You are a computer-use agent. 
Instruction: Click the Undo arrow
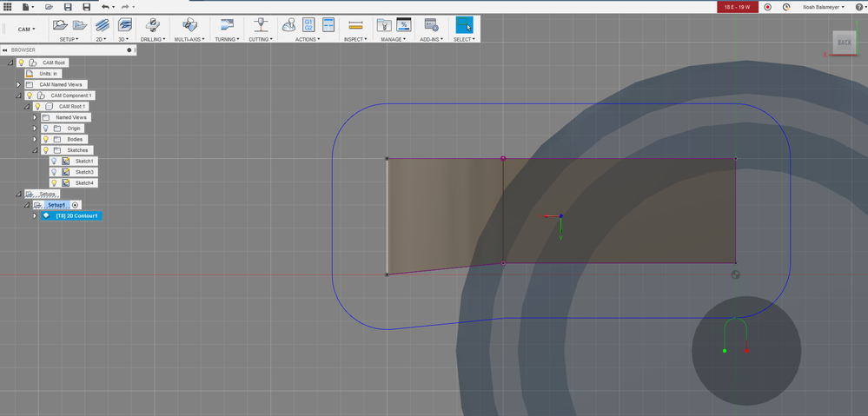(106, 7)
